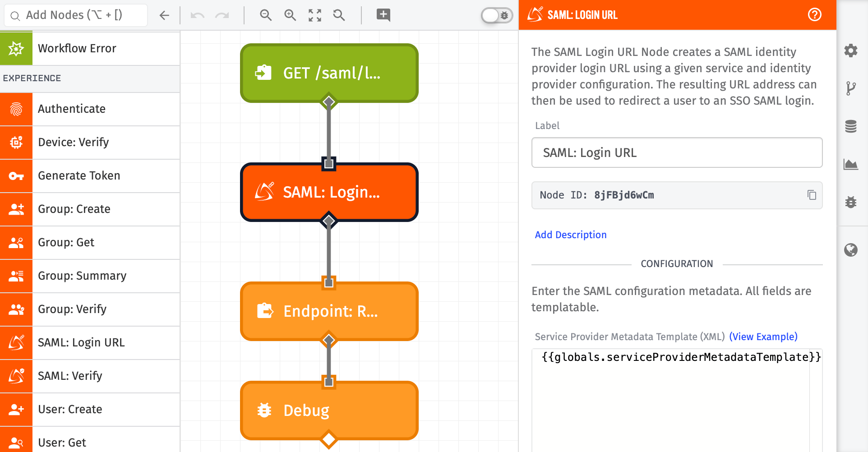Click the Device: Verify chip icon
The height and width of the screenshot is (452, 868).
coord(16,142)
